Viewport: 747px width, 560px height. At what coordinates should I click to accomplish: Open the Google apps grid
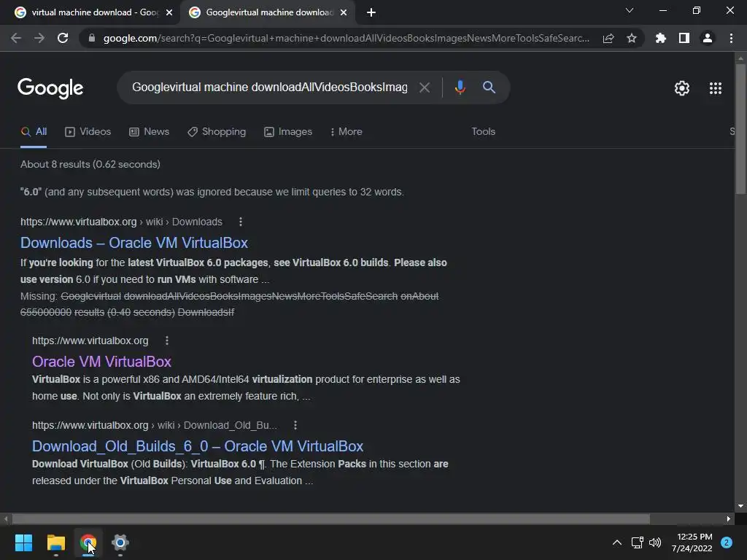[715, 88]
